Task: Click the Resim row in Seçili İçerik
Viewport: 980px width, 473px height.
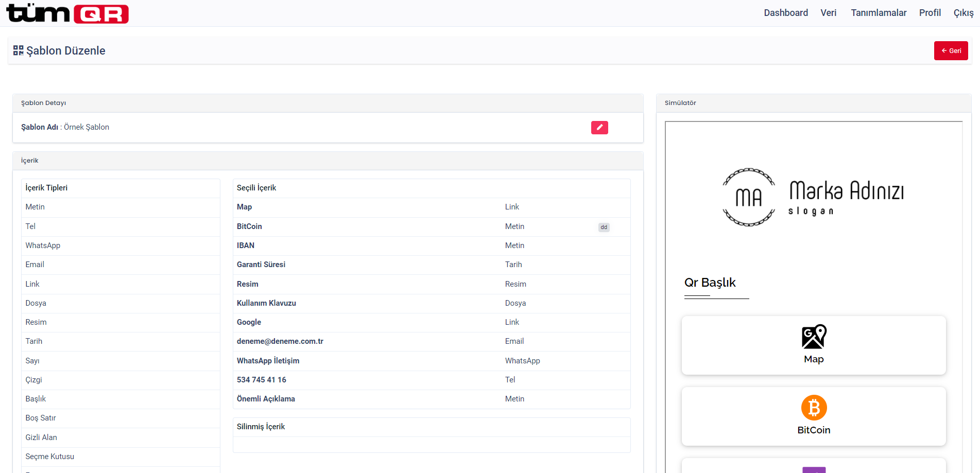Action: point(432,284)
